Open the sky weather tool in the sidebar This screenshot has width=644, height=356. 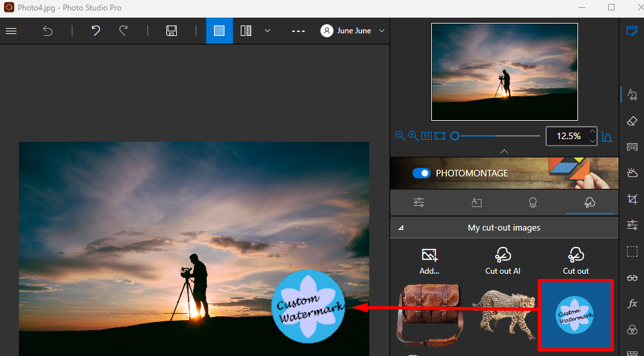coord(632,172)
